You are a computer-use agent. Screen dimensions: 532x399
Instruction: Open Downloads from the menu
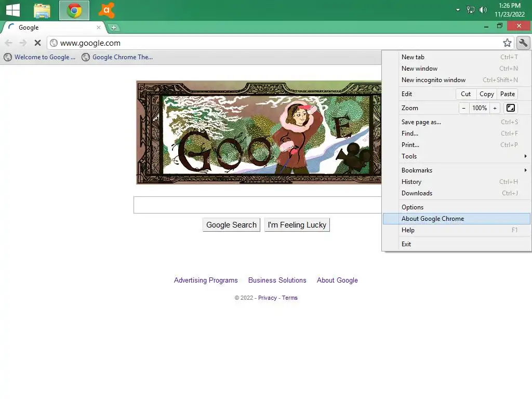pos(457,193)
